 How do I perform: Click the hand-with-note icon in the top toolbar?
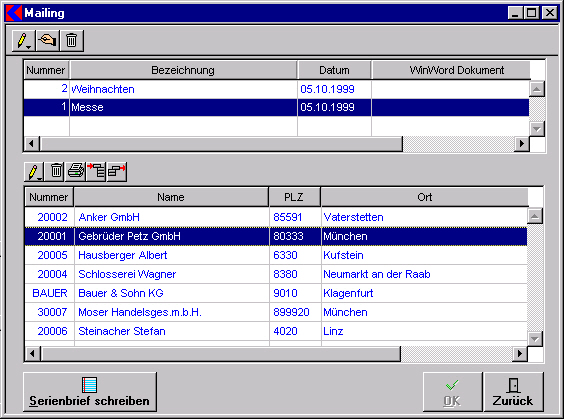point(47,41)
